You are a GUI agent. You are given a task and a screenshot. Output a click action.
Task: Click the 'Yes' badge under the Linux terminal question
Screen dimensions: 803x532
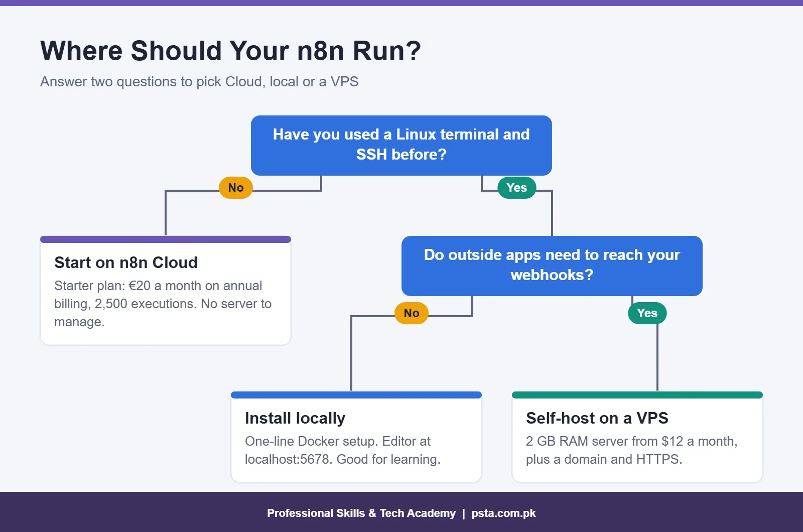(x=517, y=188)
